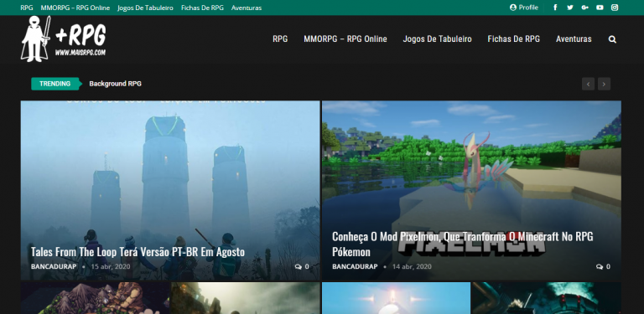Open the Twitter social icon
This screenshot has height=314, width=644.
coord(570,8)
